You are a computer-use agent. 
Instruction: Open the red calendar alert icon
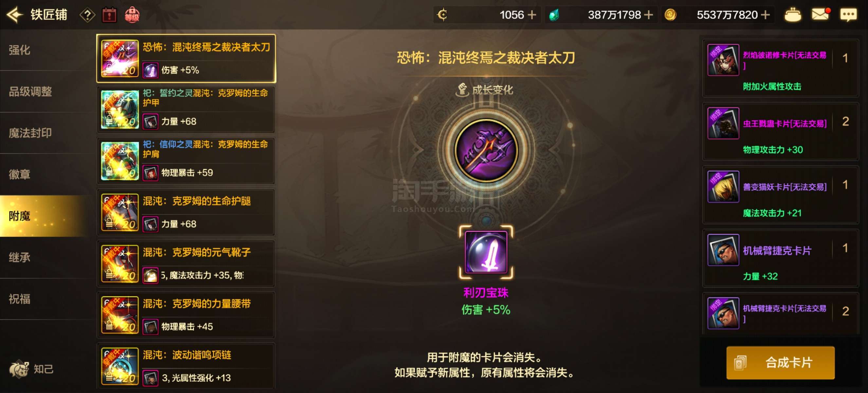109,15
